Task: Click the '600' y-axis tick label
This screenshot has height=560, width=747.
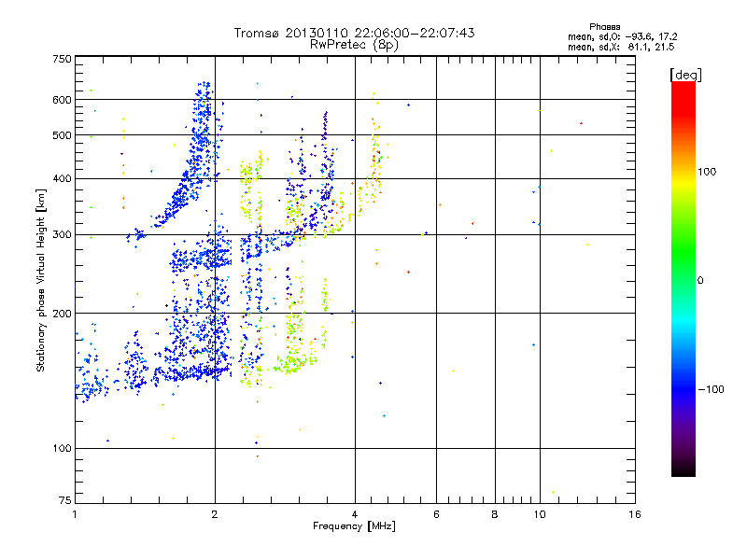Action: click(x=62, y=100)
